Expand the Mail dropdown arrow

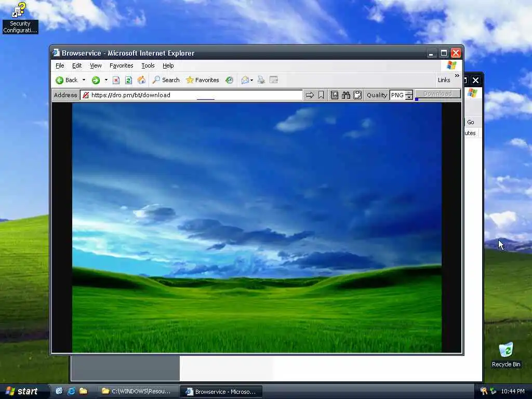(x=252, y=81)
